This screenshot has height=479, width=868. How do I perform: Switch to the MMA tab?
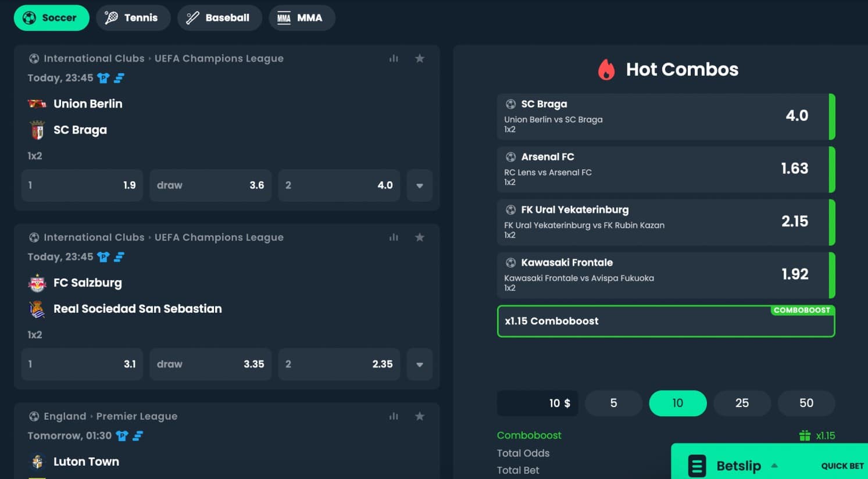tap(302, 18)
